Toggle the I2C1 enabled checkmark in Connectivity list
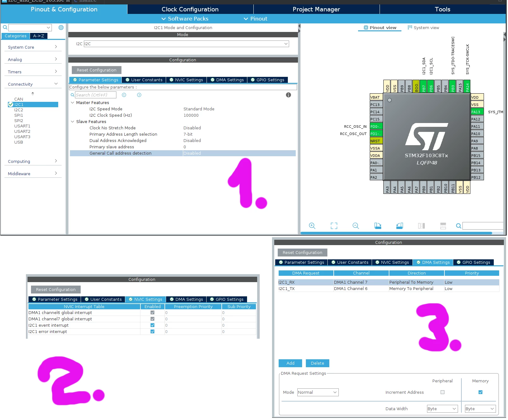The width and height of the screenshot is (508, 420). click(x=11, y=104)
